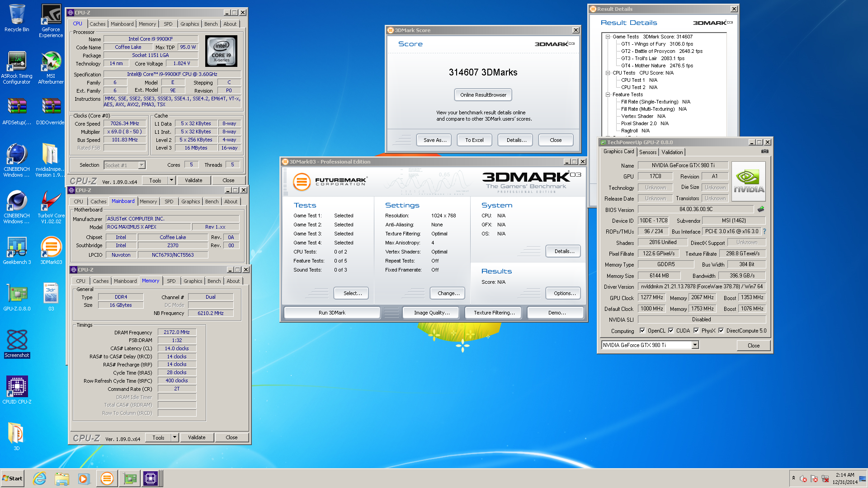Click the NVIDIA logo in GPU-Z
868x488 pixels.
[x=749, y=181]
